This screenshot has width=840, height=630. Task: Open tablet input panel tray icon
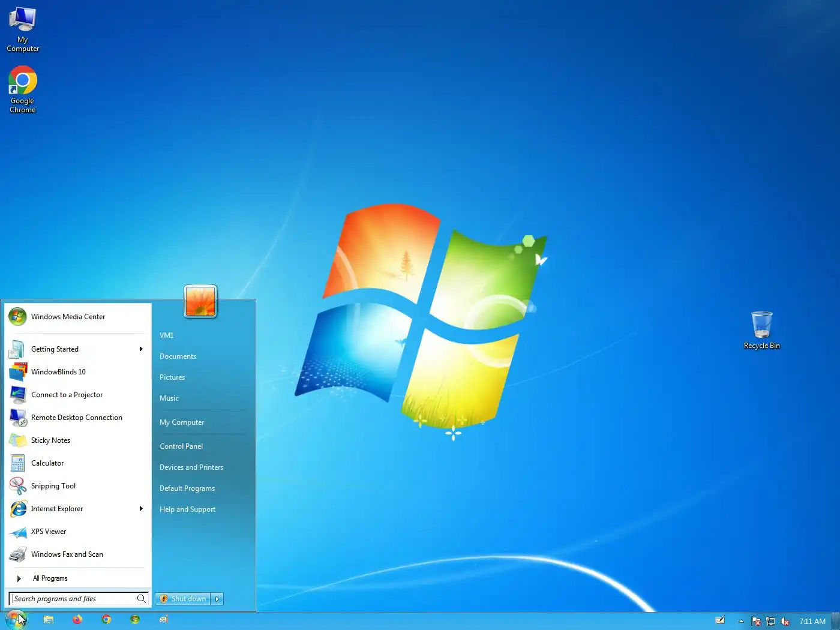[x=720, y=621]
